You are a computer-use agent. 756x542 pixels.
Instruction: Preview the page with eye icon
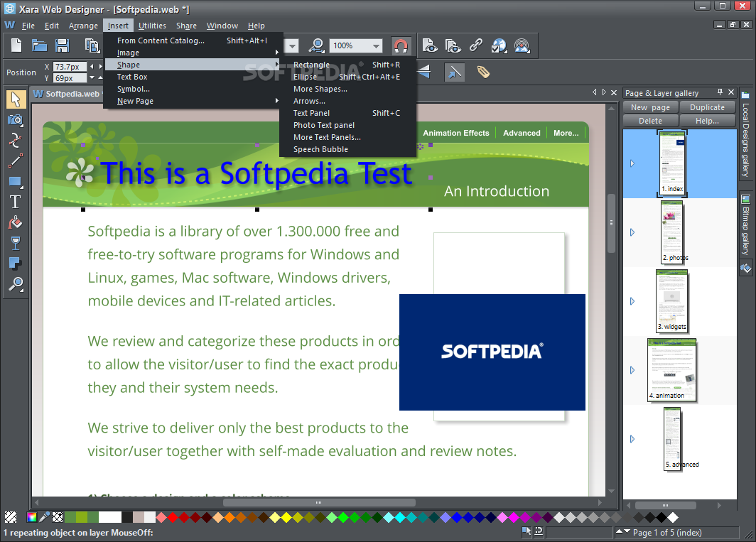pyautogui.click(x=430, y=45)
